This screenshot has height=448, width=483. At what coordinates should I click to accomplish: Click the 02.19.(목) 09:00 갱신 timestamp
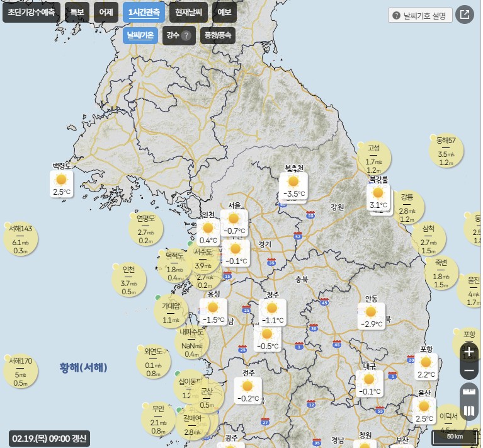49,439
